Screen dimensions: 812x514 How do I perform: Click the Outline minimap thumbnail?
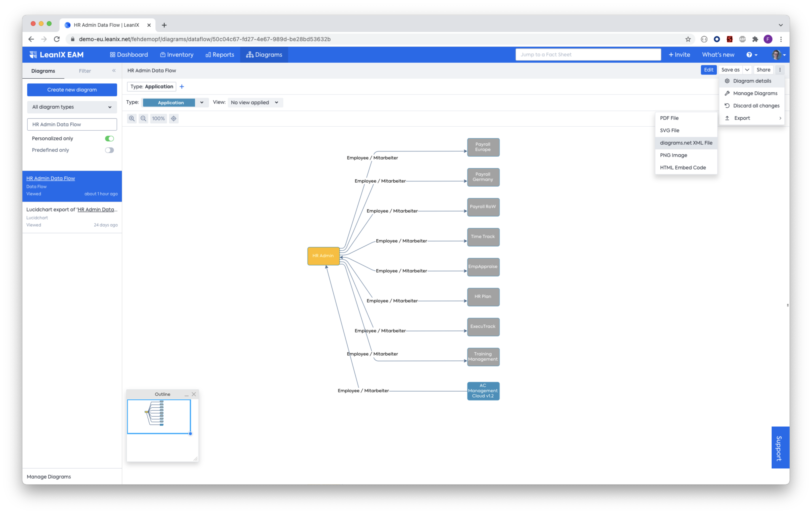pyautogui.click(x=159, y=417)
